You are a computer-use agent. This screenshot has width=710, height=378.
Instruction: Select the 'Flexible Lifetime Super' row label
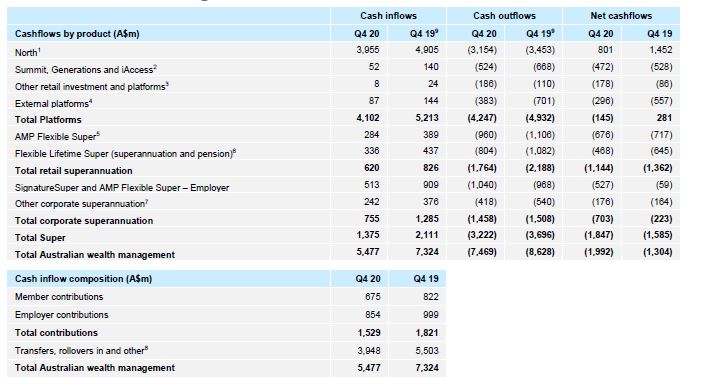click(125, 154)
